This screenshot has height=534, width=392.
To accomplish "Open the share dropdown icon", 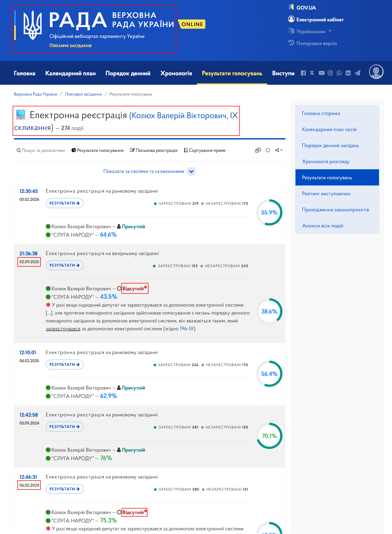I will point(279,150).
